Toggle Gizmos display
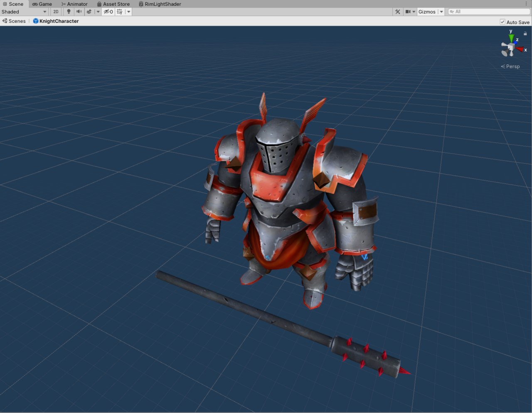Screen dimensions: 532x413 point(427,12)
